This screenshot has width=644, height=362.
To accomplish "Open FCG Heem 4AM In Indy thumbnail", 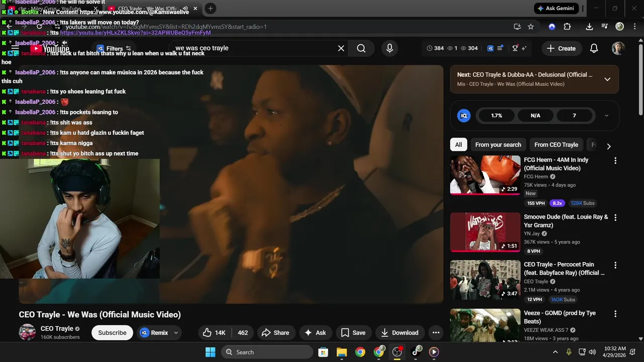I will click(x=485, y=174).
